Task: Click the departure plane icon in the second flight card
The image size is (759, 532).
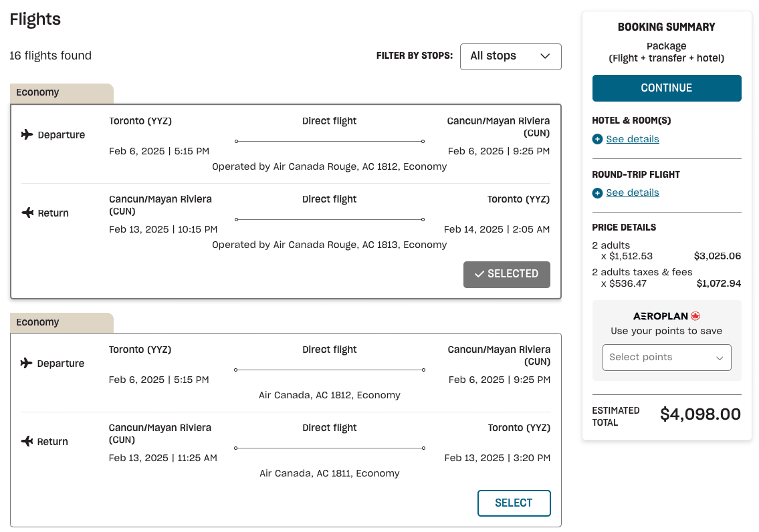Action: coord(27,363)
